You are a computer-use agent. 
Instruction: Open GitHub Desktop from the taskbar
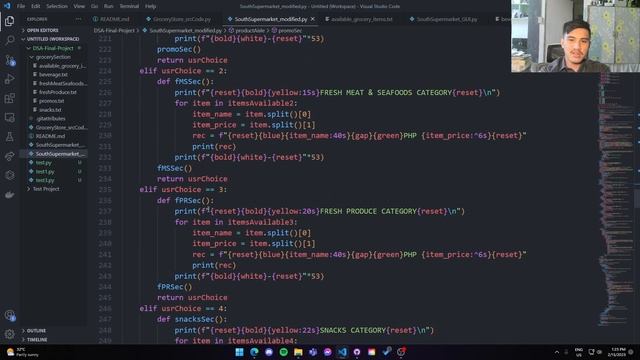click(x=357, y=352)
